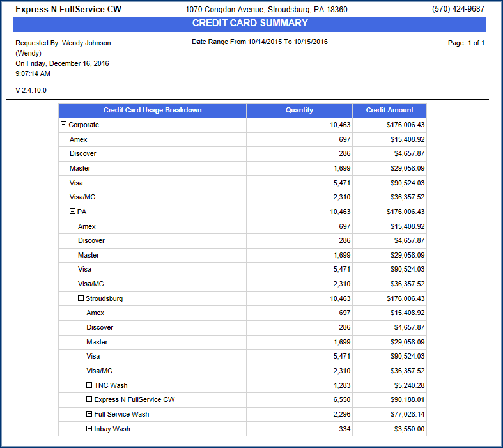Collapse the Stroudsburg site node
Image resolution: width=503 pixels, height=448 pixels.
81,298
